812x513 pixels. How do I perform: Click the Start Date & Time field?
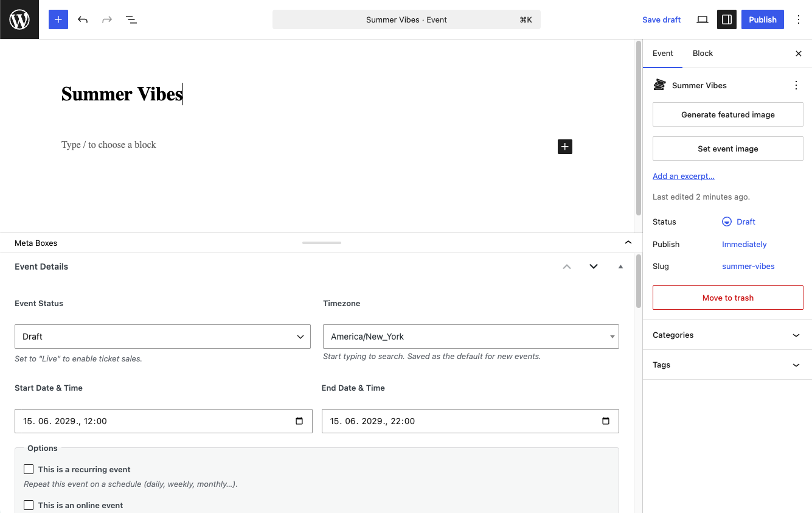click(164, 421)
